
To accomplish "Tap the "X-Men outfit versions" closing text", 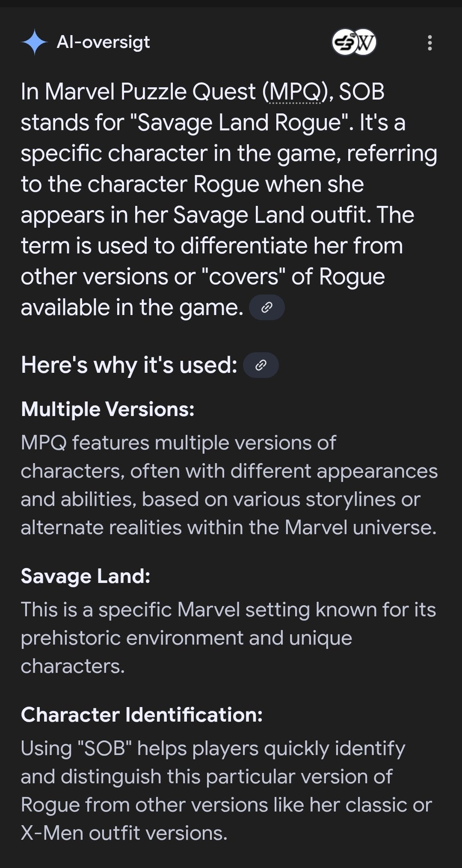I will [124, 833].
